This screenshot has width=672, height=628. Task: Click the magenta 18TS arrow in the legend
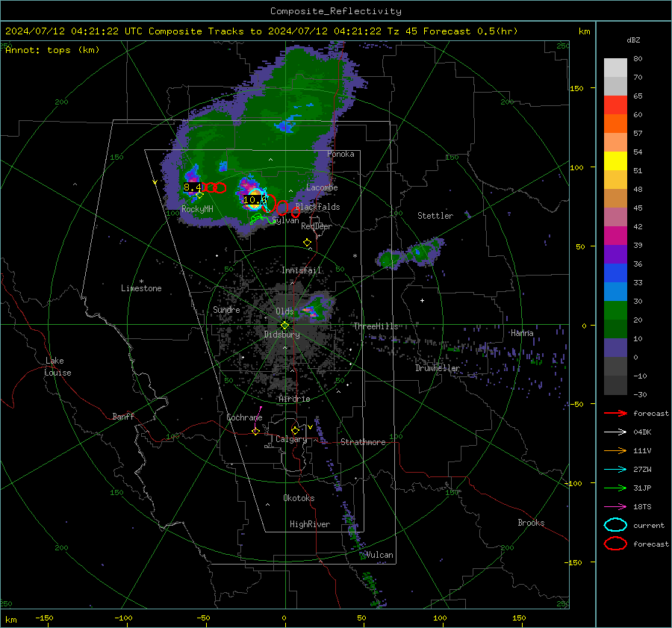click(x=615, y=507)
